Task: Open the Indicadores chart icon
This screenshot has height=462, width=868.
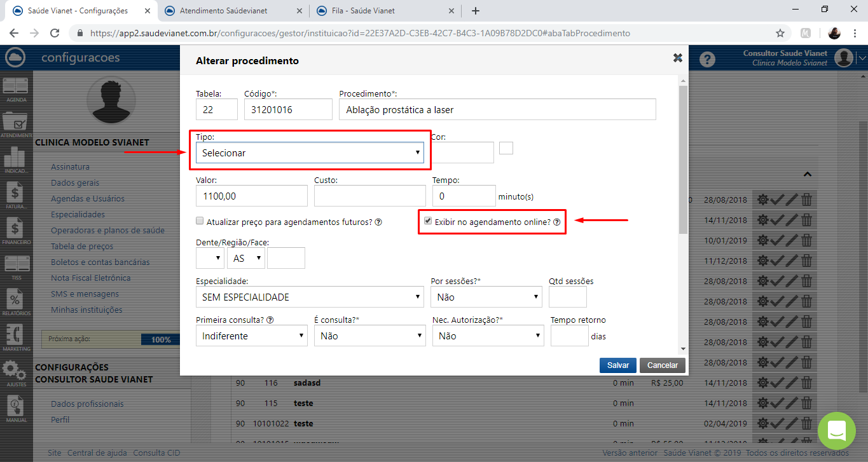Action: click(x=16, y=161)
